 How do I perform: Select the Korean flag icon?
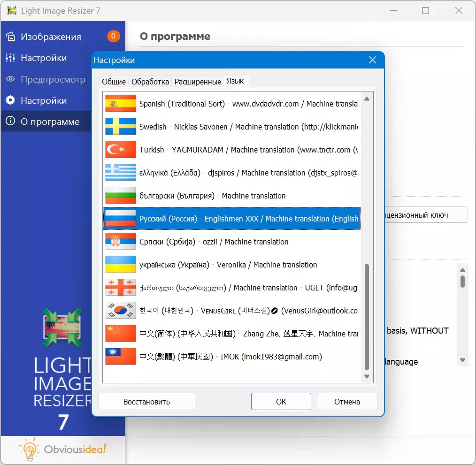point(121,311)
